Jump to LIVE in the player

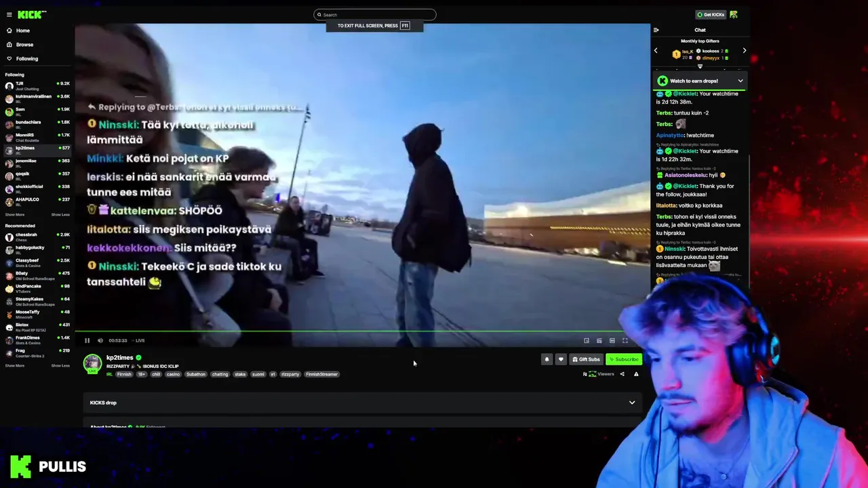139,340
